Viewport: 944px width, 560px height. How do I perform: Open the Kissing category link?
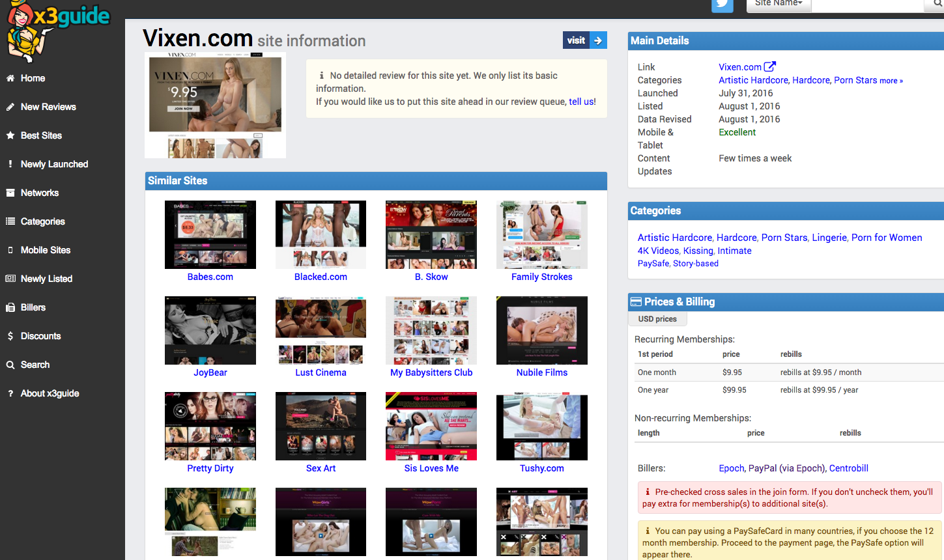click(x=698, y=251)
